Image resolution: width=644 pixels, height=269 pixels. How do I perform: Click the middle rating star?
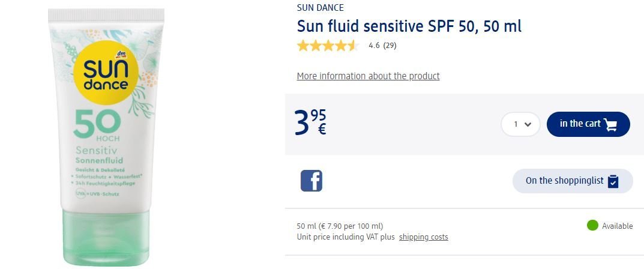tap(328, 46)
